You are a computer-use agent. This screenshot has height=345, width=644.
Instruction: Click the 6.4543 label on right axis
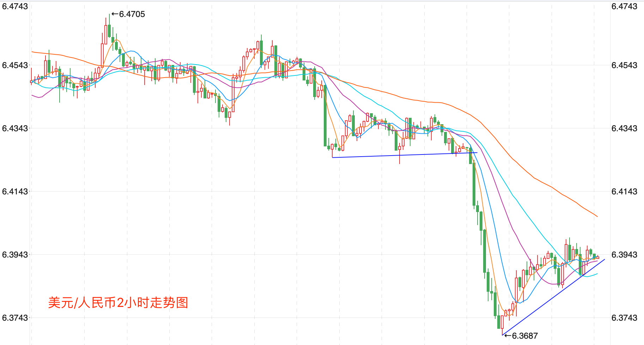click(624, 65)
